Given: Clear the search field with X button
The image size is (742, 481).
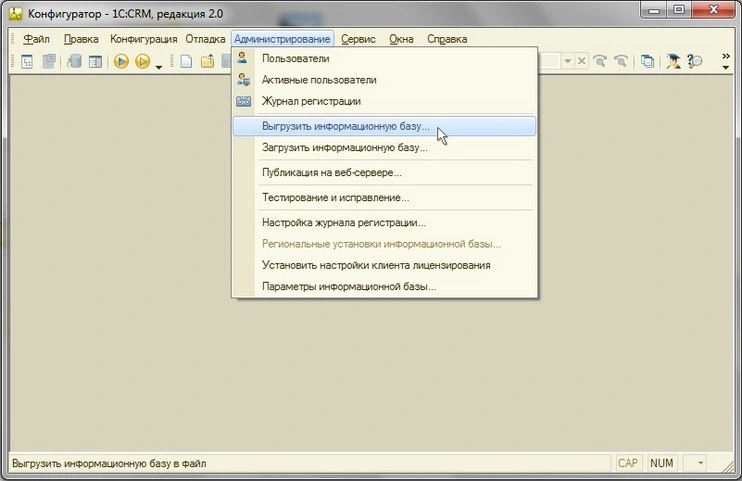Looking at the screenshot, I should [582, 62].
